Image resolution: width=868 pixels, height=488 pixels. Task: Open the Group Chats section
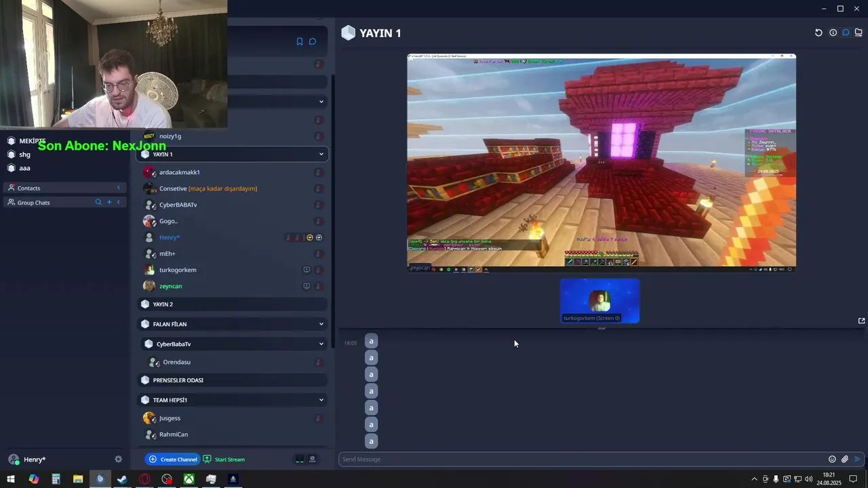[x=64, y=202]
